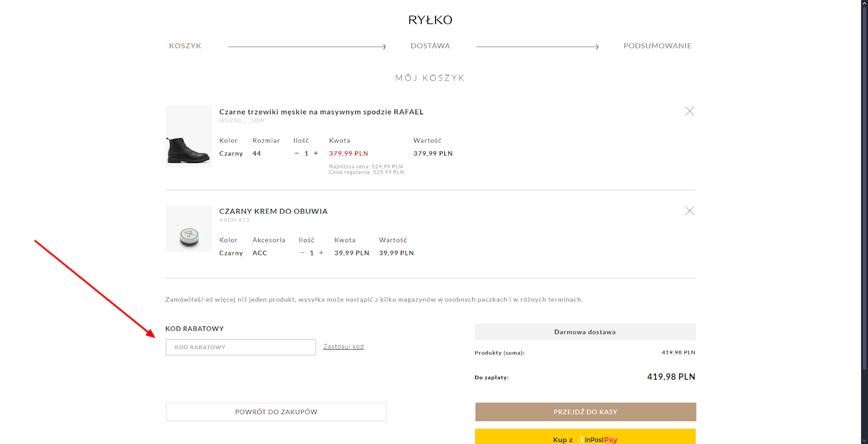Click the KREM #13 product code
Screen dimensions: 868x444
[234, 220]
